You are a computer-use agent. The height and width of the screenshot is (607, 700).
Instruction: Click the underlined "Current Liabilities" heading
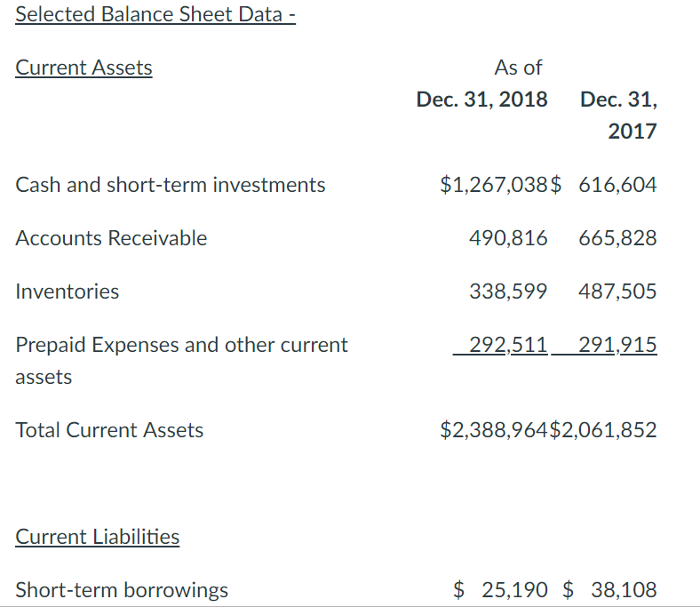98,537
